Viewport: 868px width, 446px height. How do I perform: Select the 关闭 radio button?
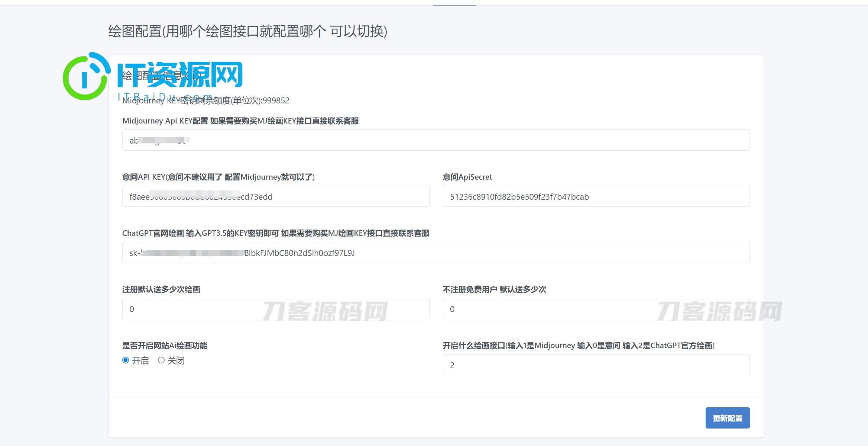[161, 360]
